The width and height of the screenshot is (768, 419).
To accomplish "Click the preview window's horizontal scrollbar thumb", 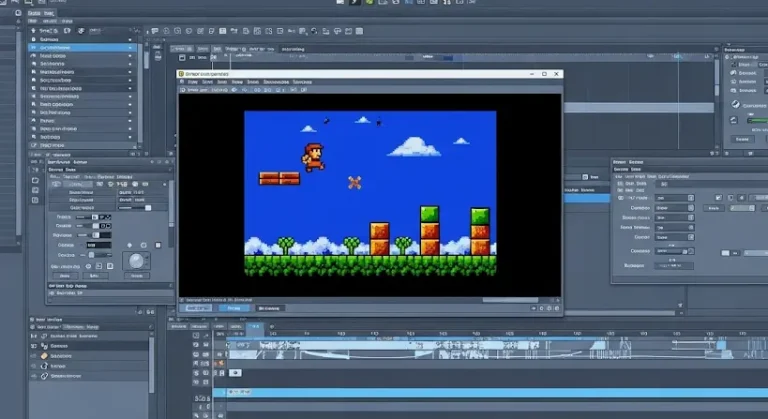I will pos(510,300).
